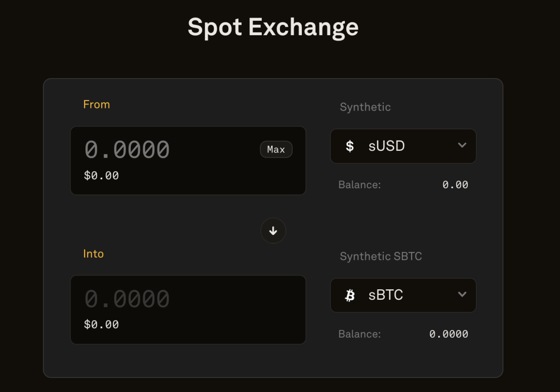Click the sBTC Balance value
The width and height of the screenshot is (560, 392).
coord(450,334)
